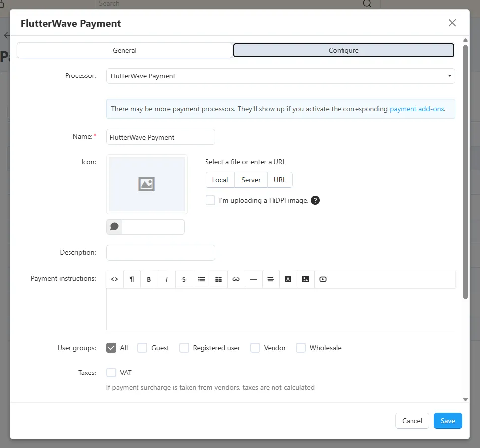The height and width of the screenshot is (448, 480).
Task: Click the icon alt text field
Action: 153,227
